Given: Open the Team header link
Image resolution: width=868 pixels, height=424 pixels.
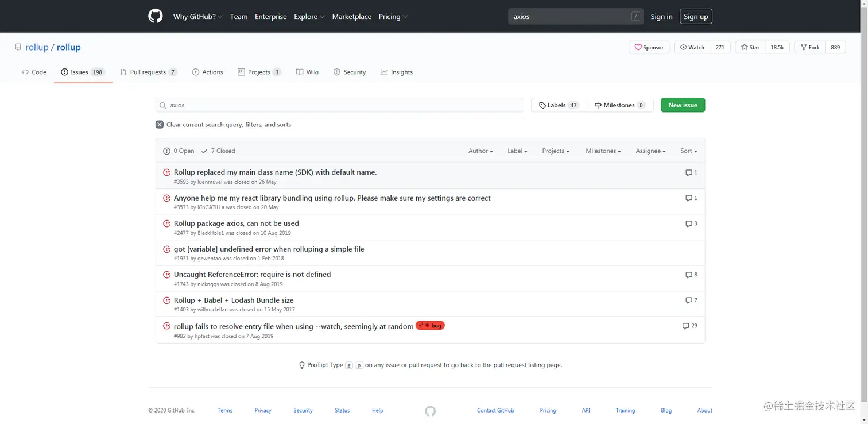Looking at the screenshot, I should click(x=239, y=17).
